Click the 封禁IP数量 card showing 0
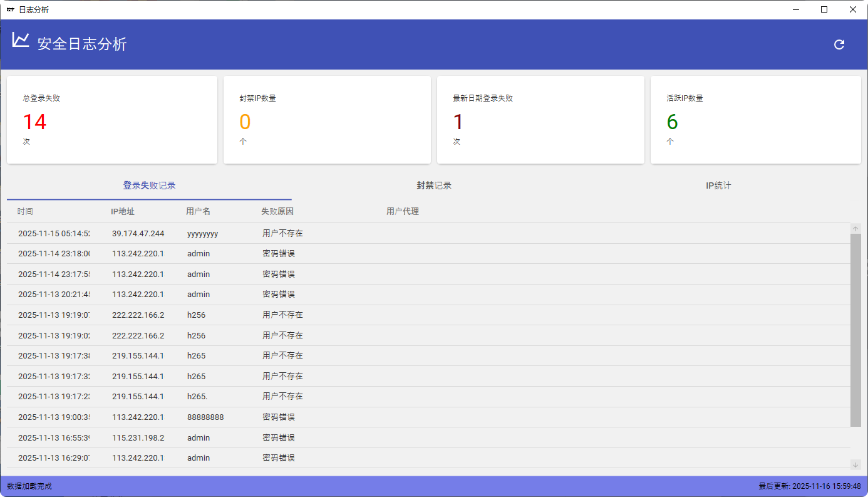This screenshot has height=497, width=868. [326, 119]
